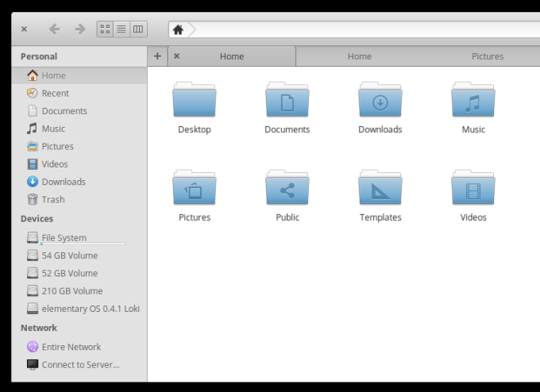Screen dimensions: 540x392
Task: Open Music in the sidebar
Action: coord(79,129)
